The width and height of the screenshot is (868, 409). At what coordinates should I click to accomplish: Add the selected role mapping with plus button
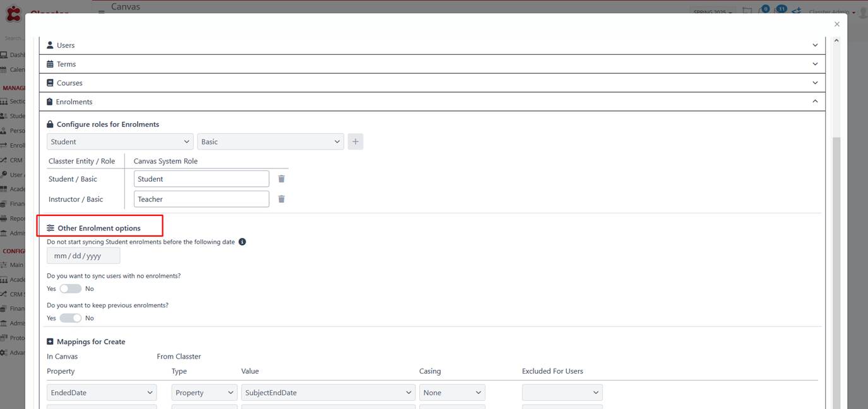click(355, 141)
